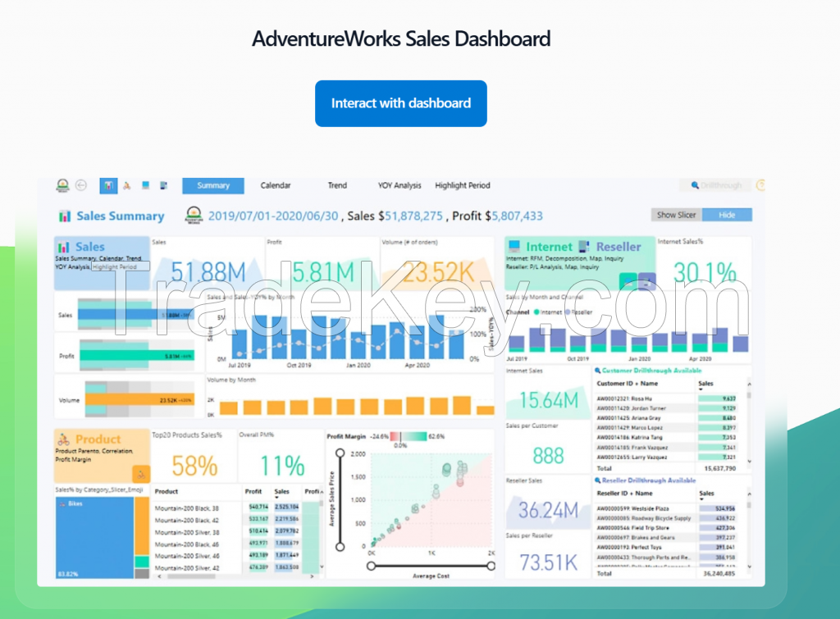
Task: Sort the customer table by the Sales column
Action: pos(705,384)
